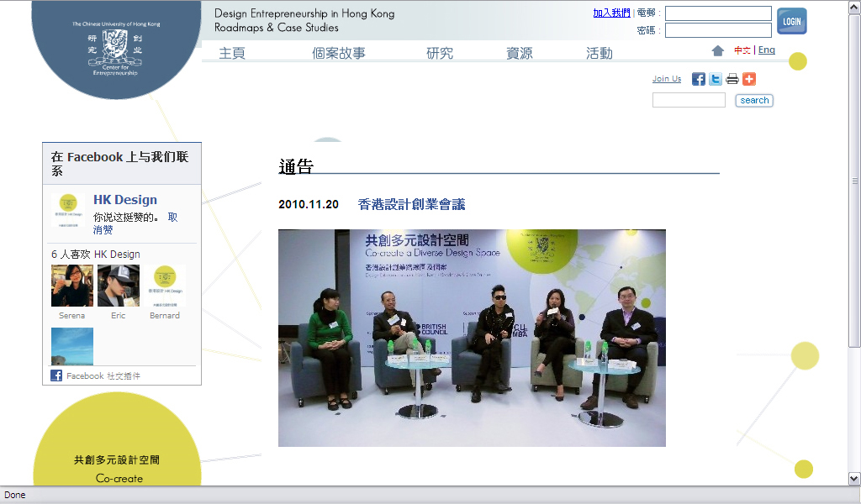Click the '6 人喜欢 HK Design' text
The height and width of the screenshot is (504, 861).
click(x=96, y=254)
